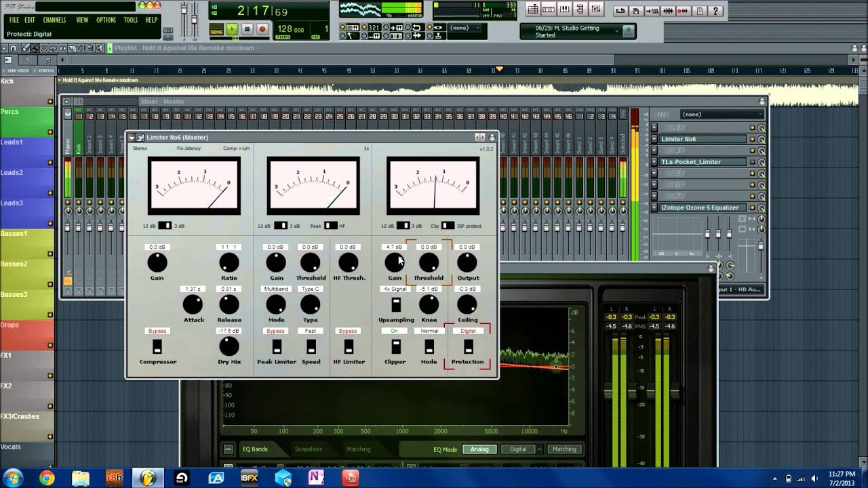
Task: Stop playback with the Stop button
Action: click(x=247, y=29)
